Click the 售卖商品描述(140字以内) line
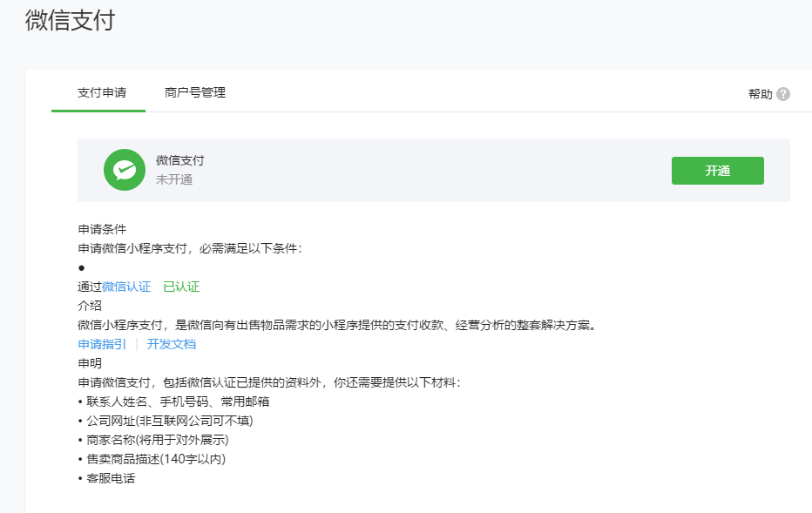Viewport: 812px width, 513px height. tap(152, 459)
